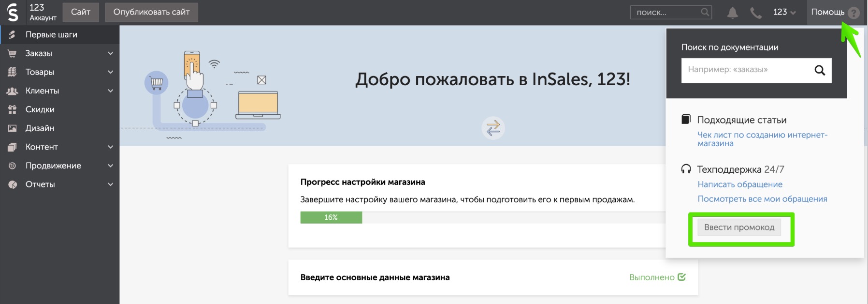Screen dimensions: 868x304
Task: Click the Помощь question mark icon
Action: click(x=854, y=13)
